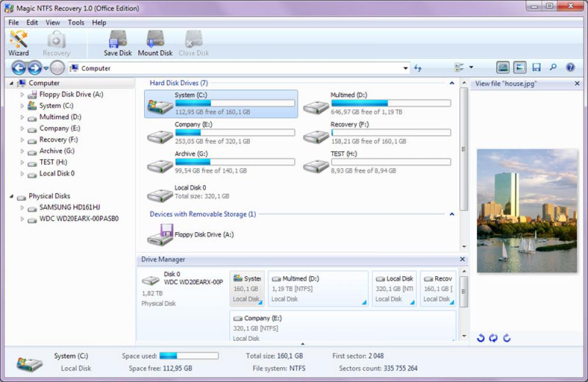Screen dimensions: 588x382
Task: Toggle the save view icon in the toolbar
Action: 536,67
